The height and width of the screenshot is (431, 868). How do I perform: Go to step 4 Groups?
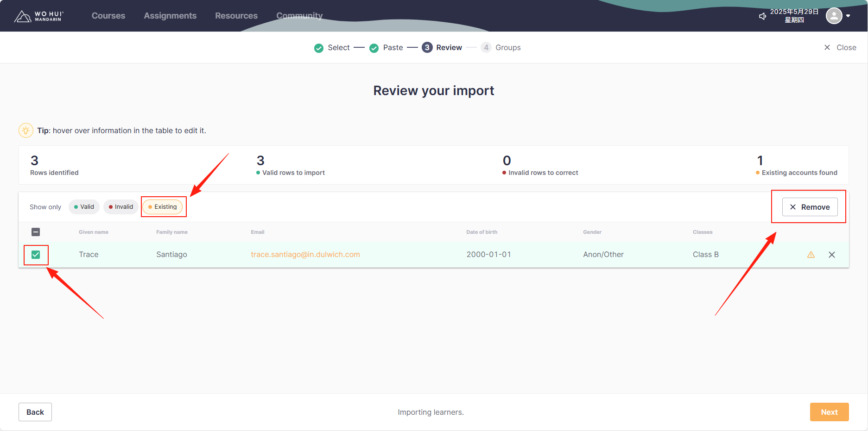501,48
